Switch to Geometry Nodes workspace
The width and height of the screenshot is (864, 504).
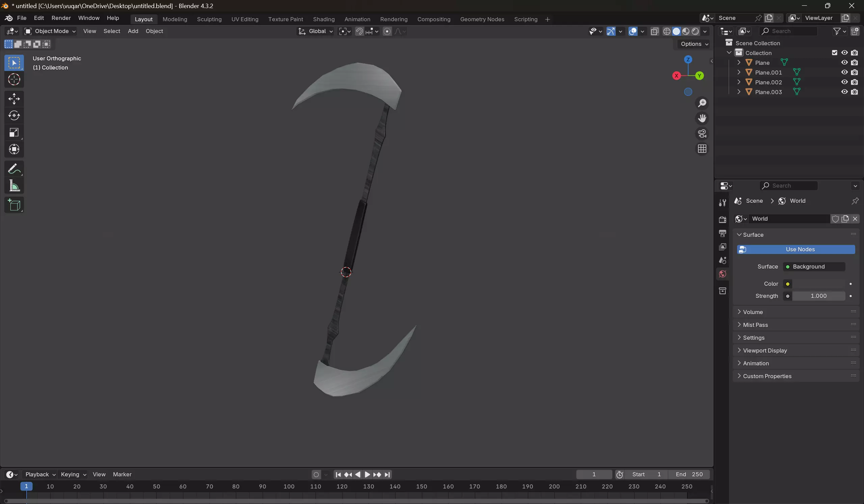pyautogui.click(x=482, y=19)
